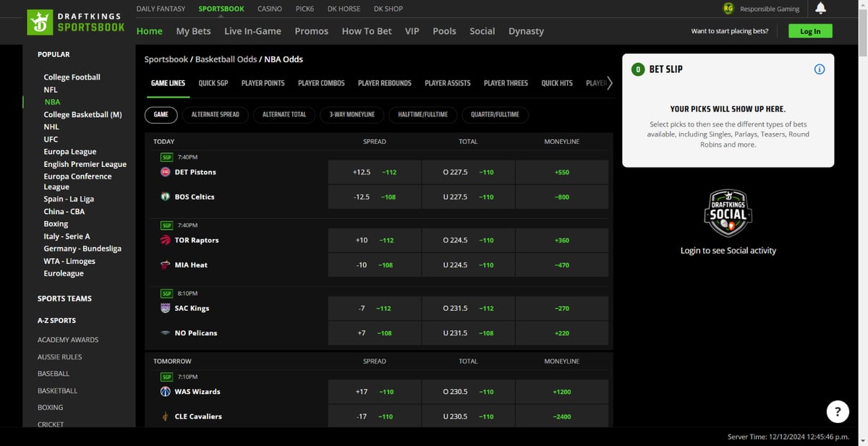Click the SGP badge for Raptors game
The image size is (868, 446).
point(166,226)
